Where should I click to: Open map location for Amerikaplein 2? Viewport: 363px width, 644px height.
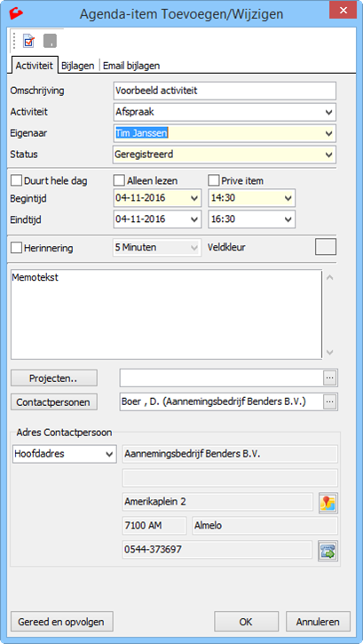[328, 503]
